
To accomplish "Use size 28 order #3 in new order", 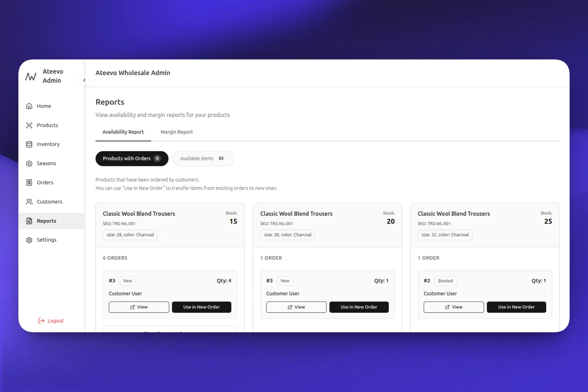I will [202, 307].
